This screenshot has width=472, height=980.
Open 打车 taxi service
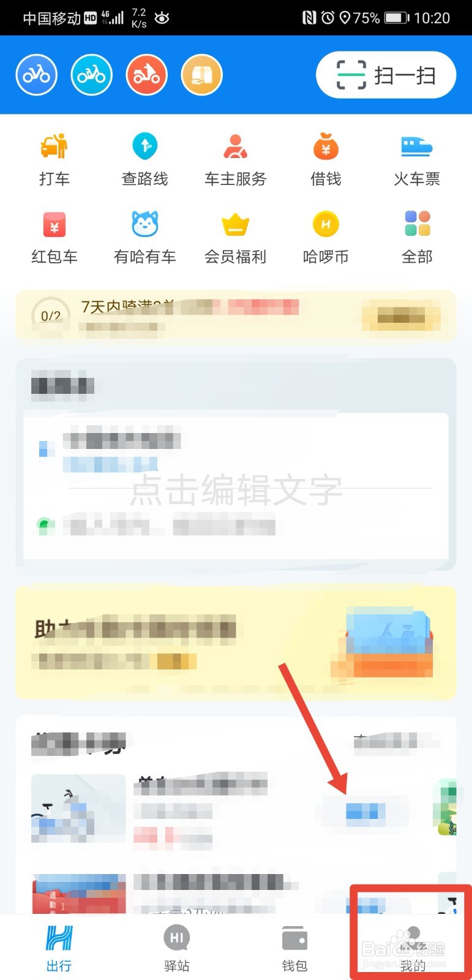[x=54, y=159]
